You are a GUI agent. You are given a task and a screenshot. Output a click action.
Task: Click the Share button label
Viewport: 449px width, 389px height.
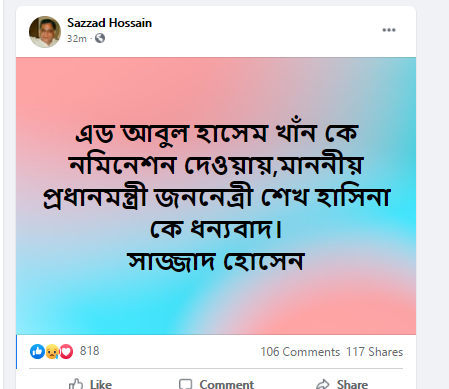[x=352, y=384]
